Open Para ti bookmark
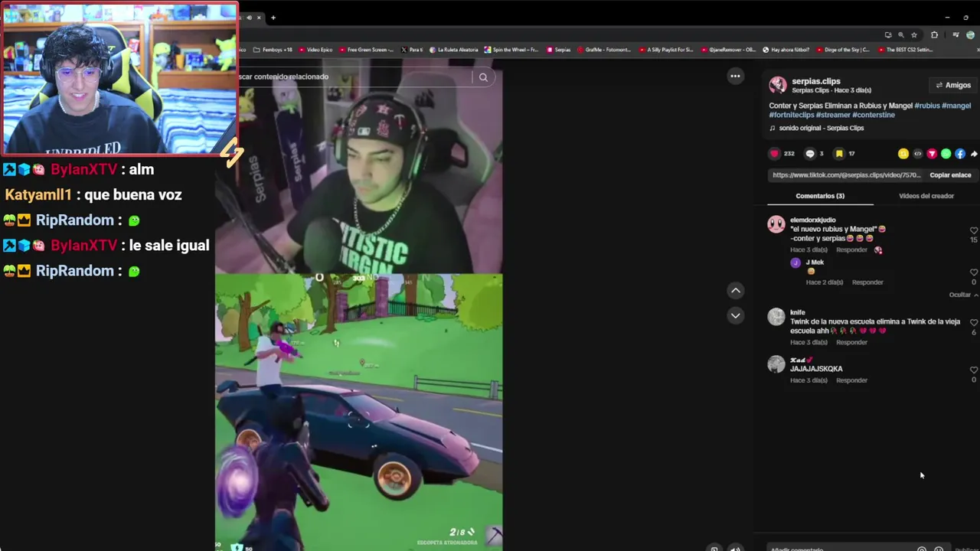Viewport: 980px width, 551px height. pos(412,50)
